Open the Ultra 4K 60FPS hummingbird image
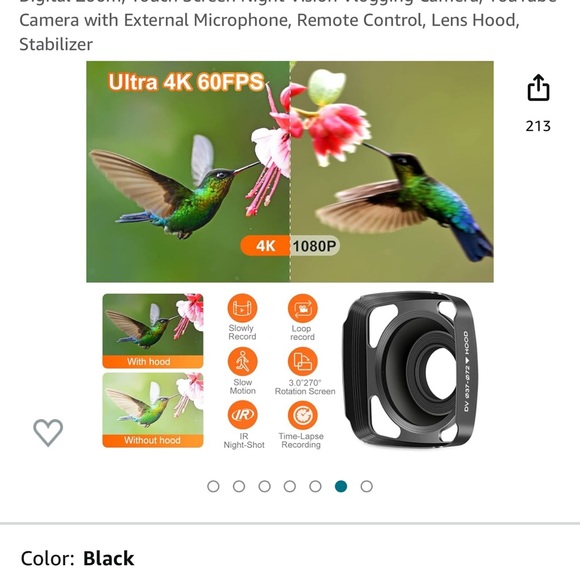580x580 pixels. (290, 172)
